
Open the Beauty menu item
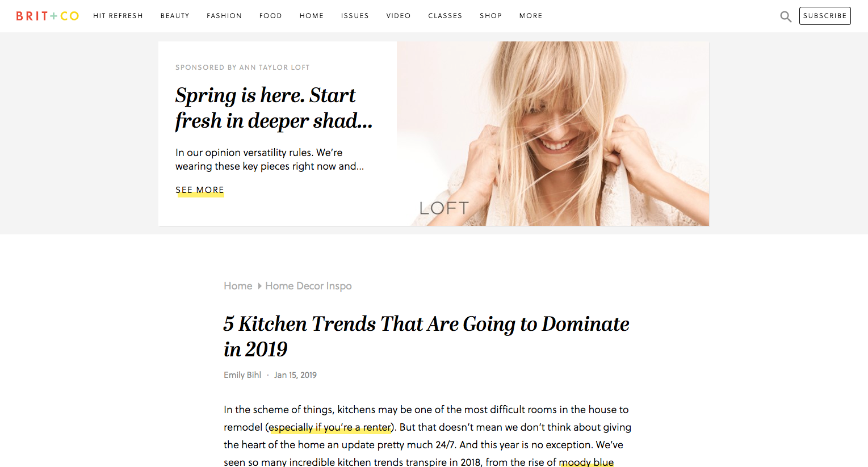pos(175,16)
